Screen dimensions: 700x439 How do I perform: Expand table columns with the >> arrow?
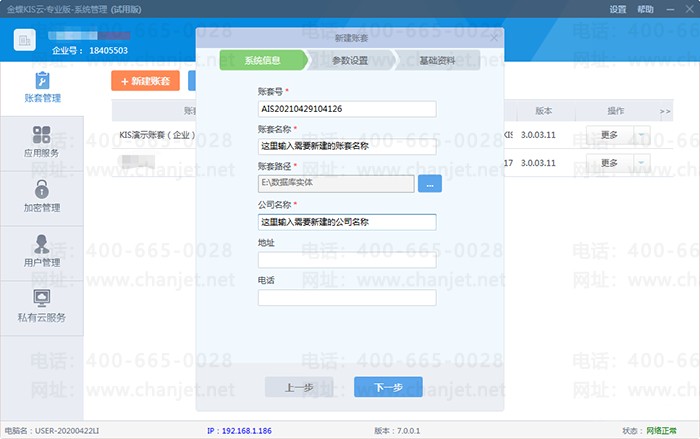(665, 111)
